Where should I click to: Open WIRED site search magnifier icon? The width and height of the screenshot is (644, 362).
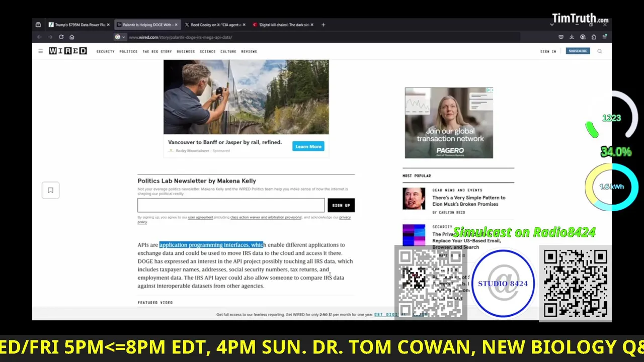600,51
